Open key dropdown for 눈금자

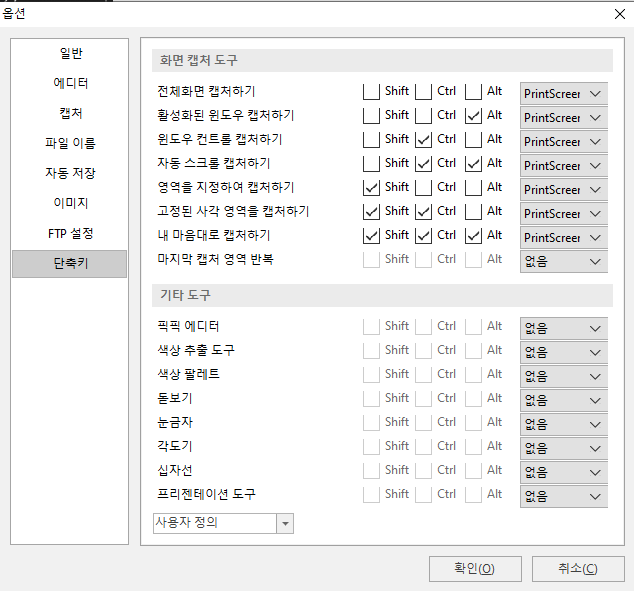(564, 424)
